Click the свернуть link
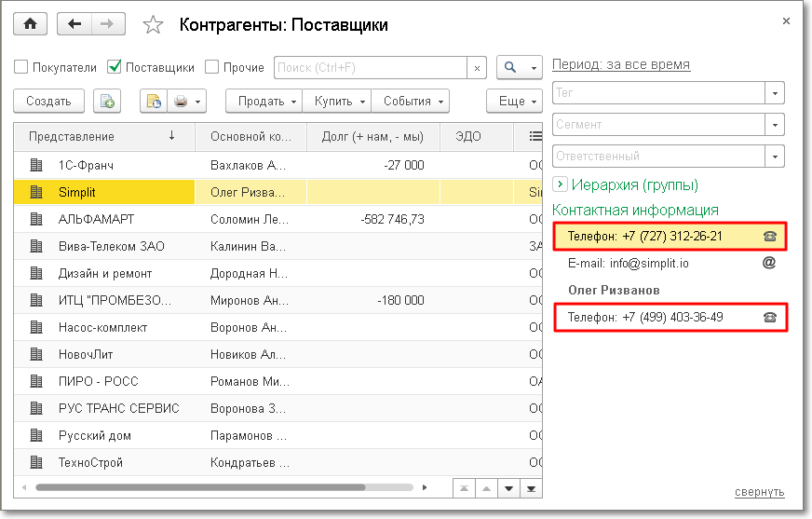The image size is (812, 519). (759, 492)
